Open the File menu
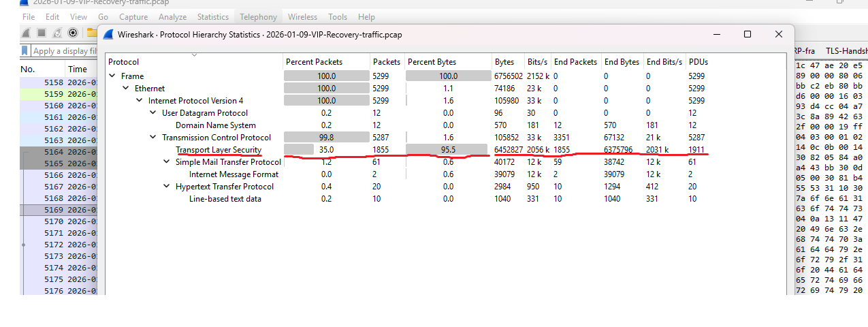 pyautogui.click(x=29, y=17)
